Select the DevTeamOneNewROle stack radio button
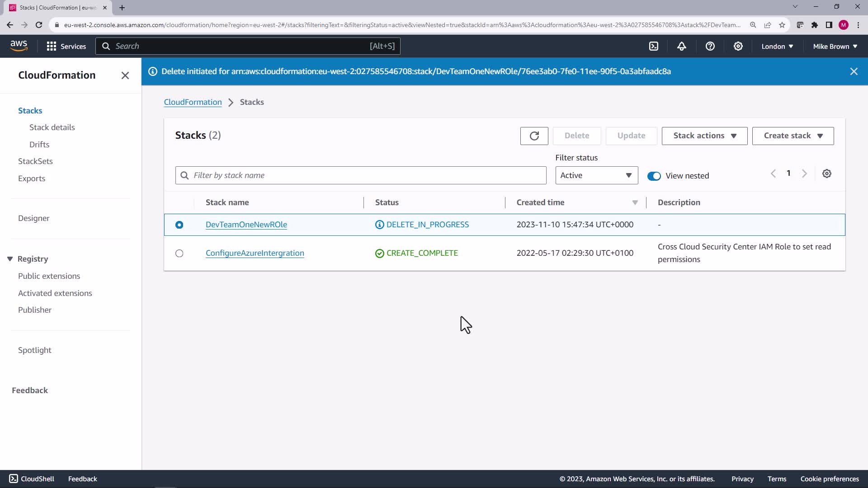 pyautogui.click(x=179, y=225)
